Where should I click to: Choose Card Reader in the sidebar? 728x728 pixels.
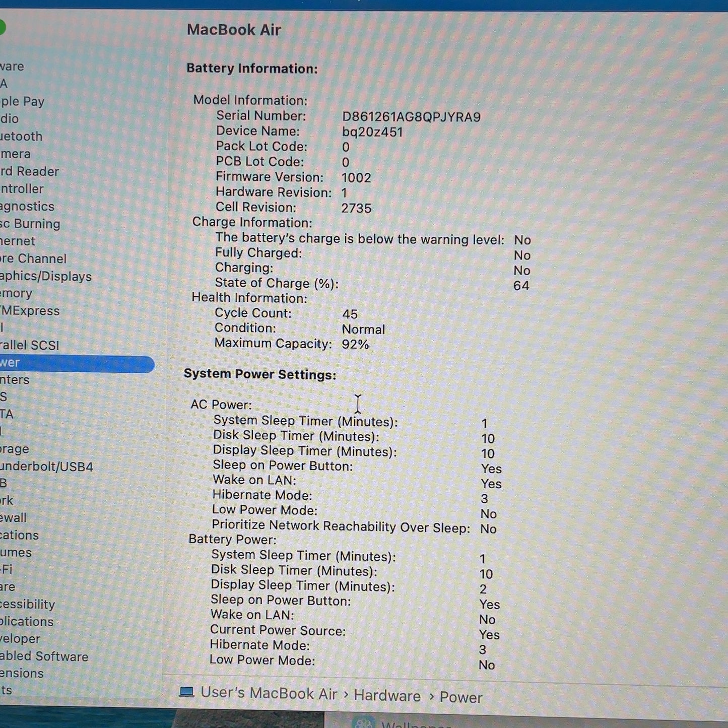pos(30,171)
